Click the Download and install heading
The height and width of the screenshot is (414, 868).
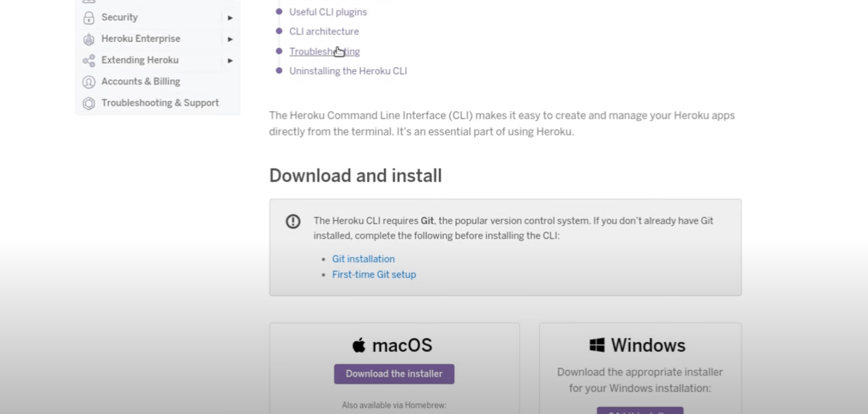[x=355, y=176]
